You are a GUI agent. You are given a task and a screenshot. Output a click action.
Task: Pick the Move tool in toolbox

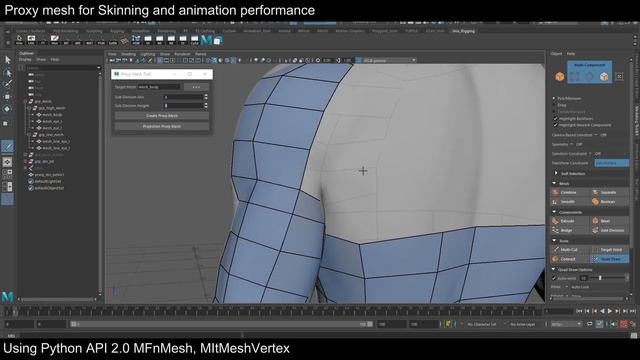point(7,97)
